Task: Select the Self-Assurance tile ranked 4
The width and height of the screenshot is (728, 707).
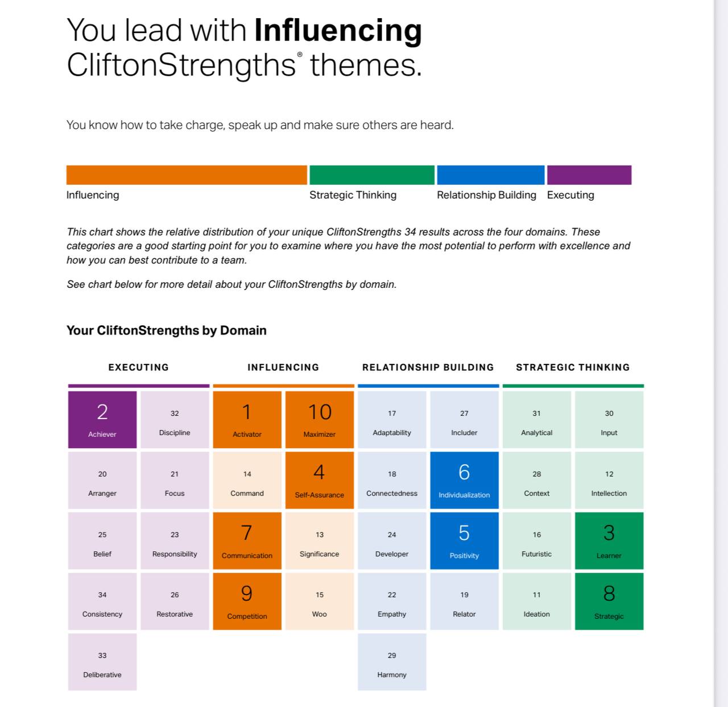Action: tap(320, 480)
